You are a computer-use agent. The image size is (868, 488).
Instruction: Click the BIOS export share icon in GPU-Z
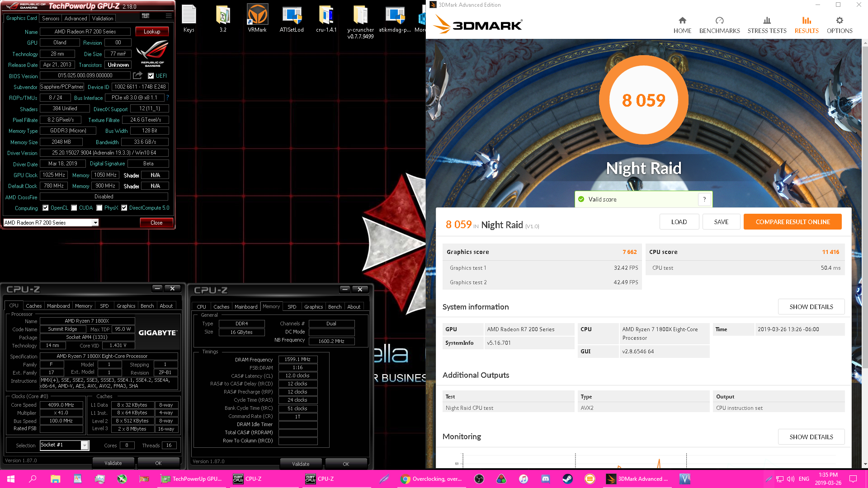pos(138,75)
